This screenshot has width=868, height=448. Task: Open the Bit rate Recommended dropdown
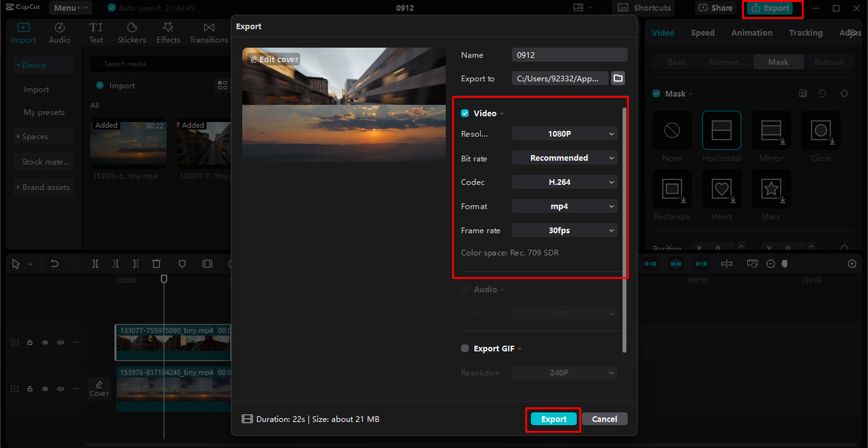564,158
